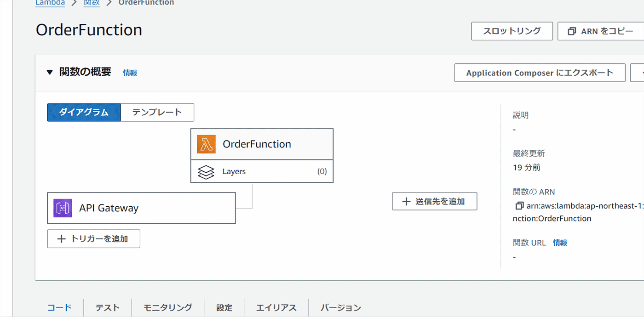Open the モニタリング tab
The width and height of the screenshot is (644, 317).
[x=168, y=308]
